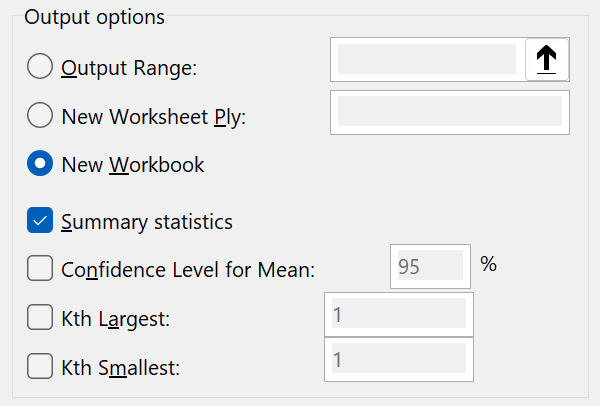Click the 'New Workbook' label text
Image resolution: width=600 pixels, height=406 pixels.
click(x=132, y=165)
